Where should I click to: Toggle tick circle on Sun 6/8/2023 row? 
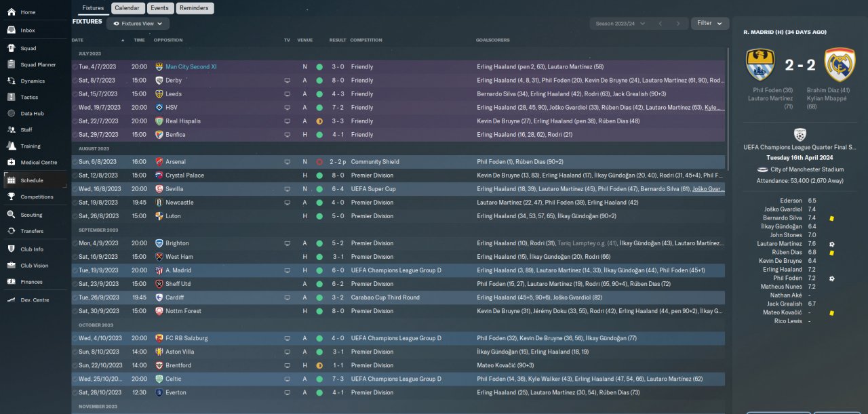[75, 162]
